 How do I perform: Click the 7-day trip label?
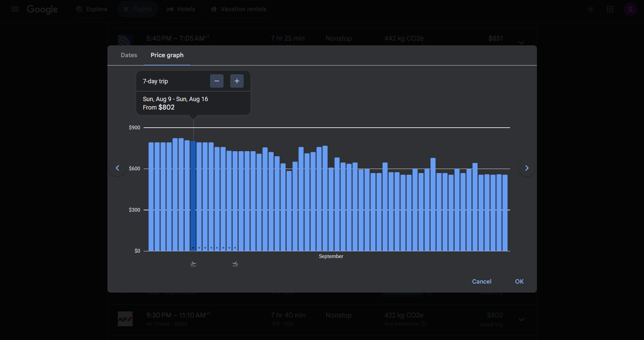coord(155,81)
